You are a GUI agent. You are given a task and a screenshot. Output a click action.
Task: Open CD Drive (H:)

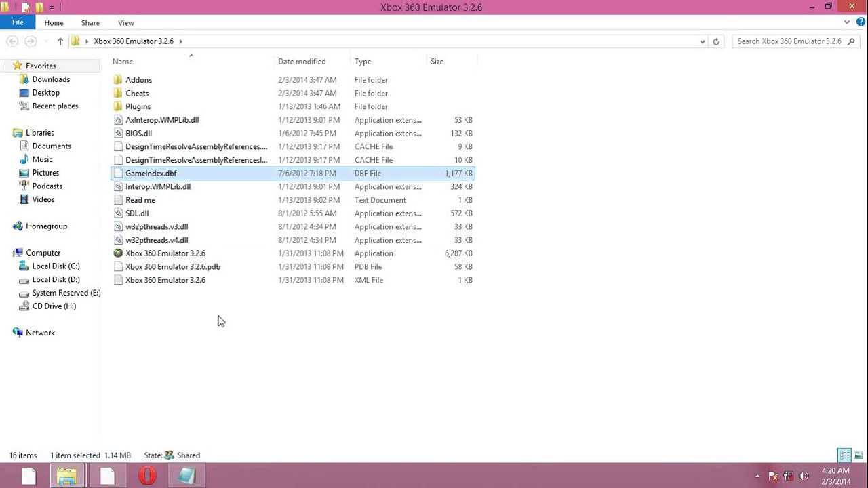[54, 306]
